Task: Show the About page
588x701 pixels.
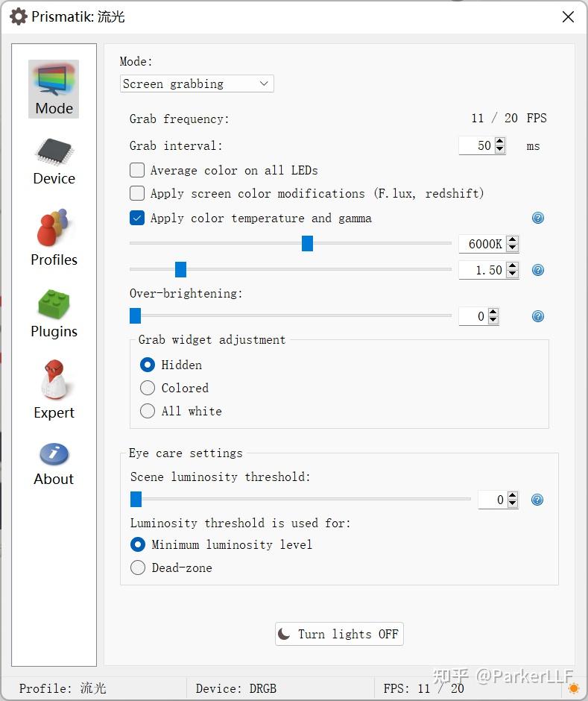Action: tap(54, 463)
